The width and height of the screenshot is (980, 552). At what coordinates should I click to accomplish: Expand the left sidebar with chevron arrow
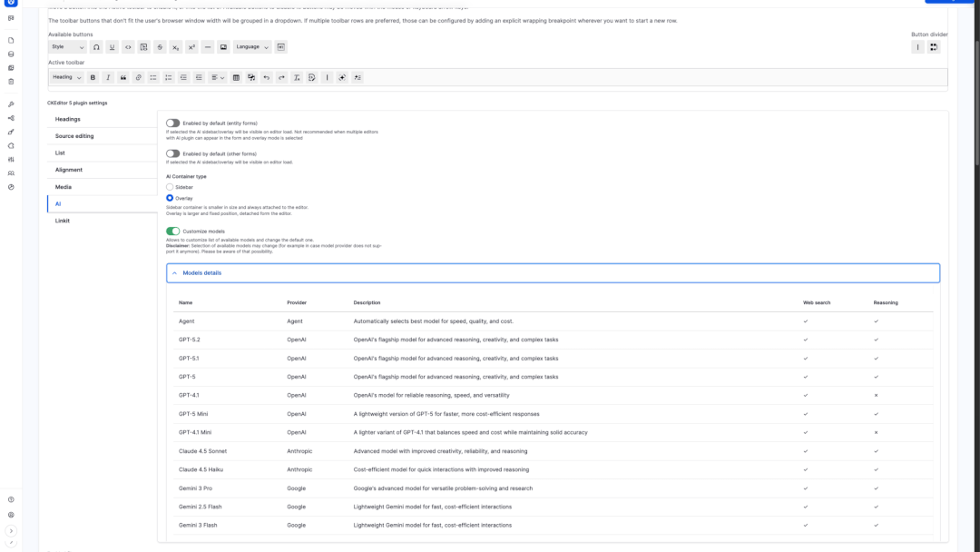click(x=11, y=531)
